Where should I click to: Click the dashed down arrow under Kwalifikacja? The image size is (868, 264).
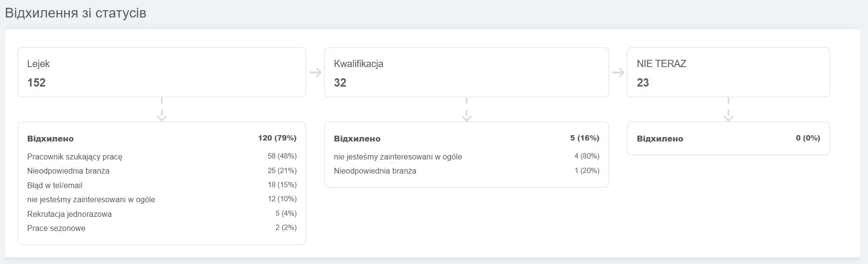(x=467, y=110)
